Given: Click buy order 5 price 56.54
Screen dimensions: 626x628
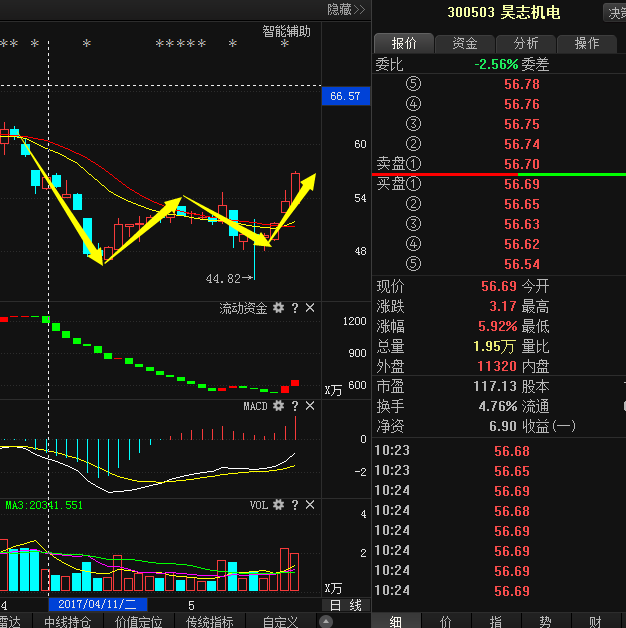Looking at the screenshot, I should click(521, 264).
